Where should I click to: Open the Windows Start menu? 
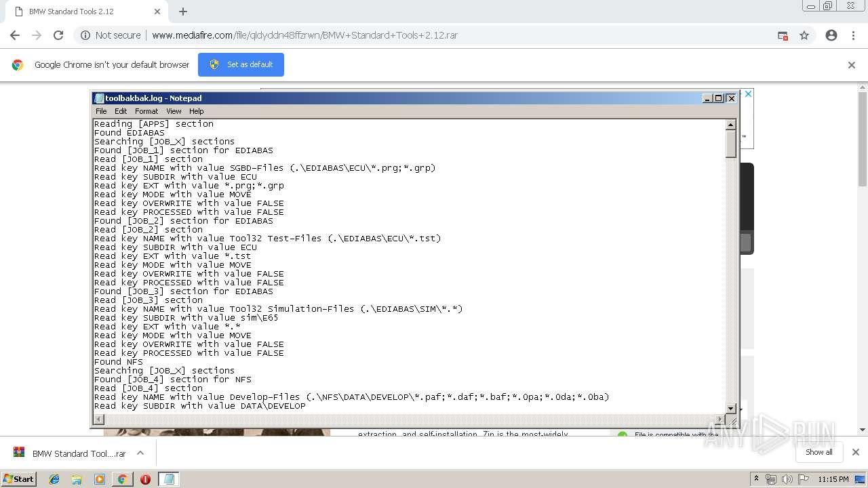pyautogui.click(x=19, y=479)
